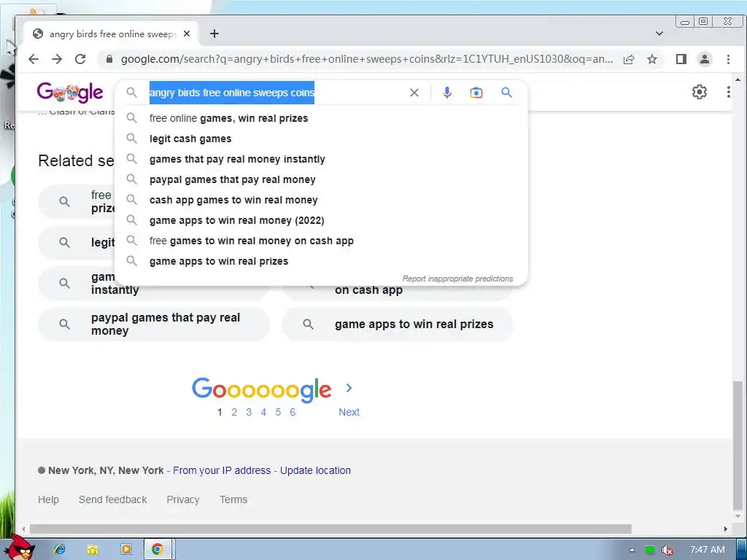The width and height of the screenshot is (747, 560).
Task: Click the horizontal scrollbar right arrow
Action: pos(726,529)
